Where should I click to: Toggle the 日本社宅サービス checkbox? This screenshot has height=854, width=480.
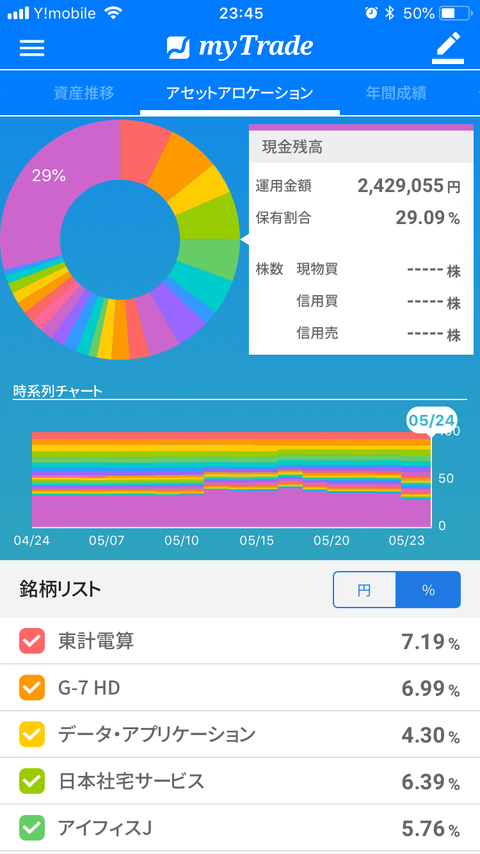point(32,782)
